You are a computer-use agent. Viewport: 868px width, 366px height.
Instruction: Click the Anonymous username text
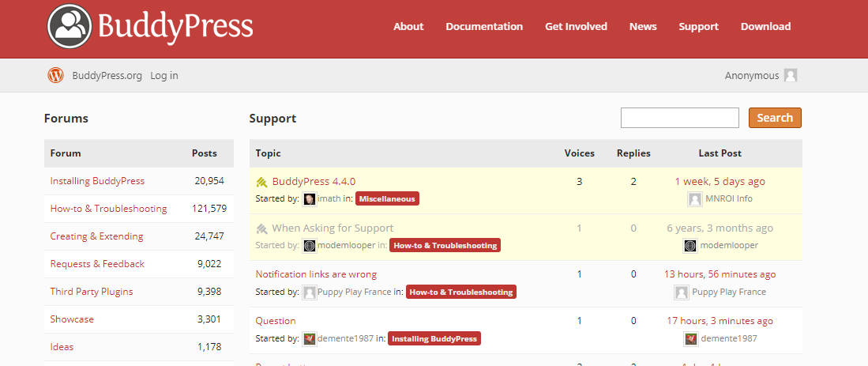pyautogui.click(x=752, y=75)
